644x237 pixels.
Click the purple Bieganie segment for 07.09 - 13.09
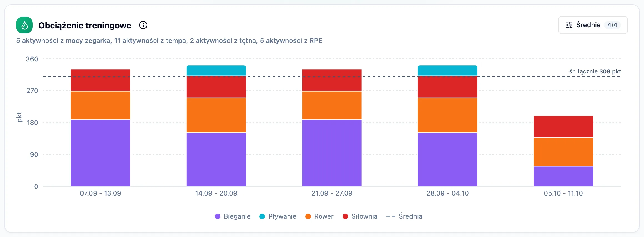(x=100, y=153)
